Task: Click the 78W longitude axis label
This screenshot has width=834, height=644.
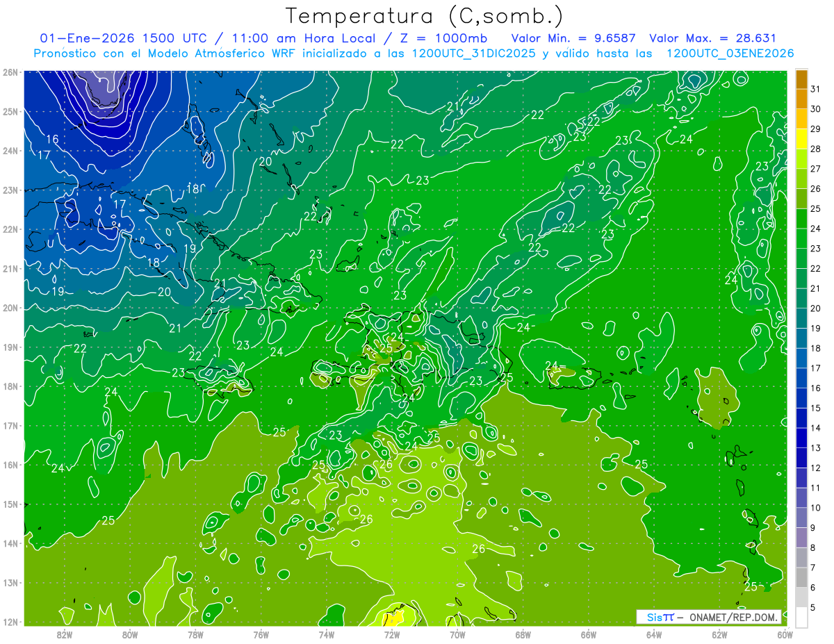Action: [195, 634]
